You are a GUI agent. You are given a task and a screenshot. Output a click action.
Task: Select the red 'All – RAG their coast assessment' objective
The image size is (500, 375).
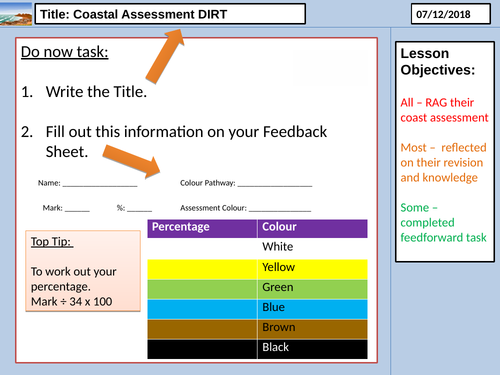444,110
